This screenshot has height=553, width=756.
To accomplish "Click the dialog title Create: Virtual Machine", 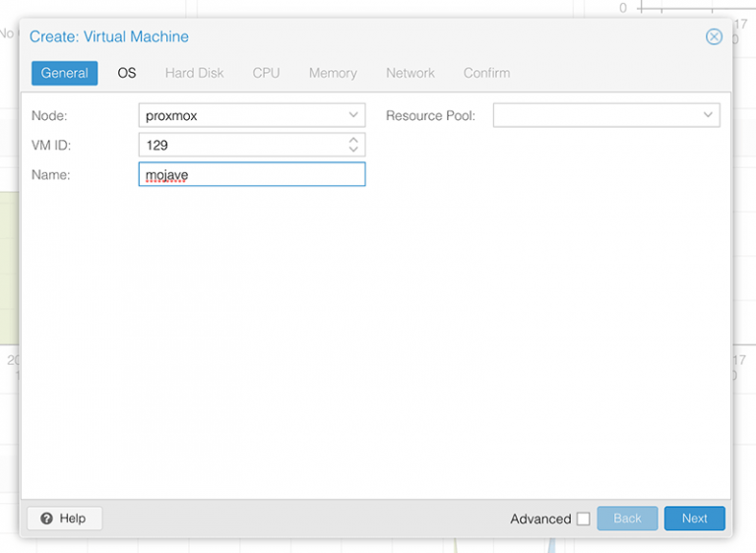I will click(109, 37).
